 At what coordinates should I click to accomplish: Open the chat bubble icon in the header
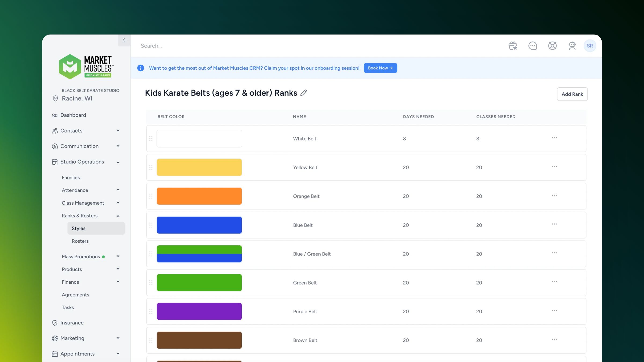pyautogui.click(x=532, y=46)
